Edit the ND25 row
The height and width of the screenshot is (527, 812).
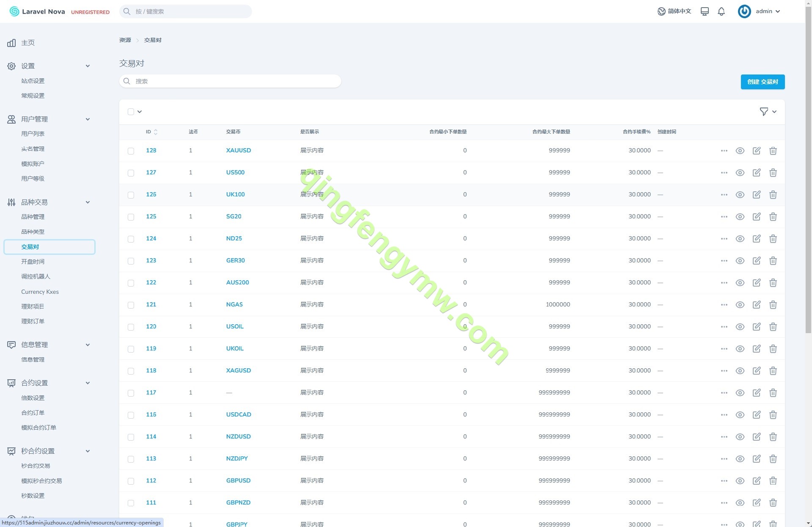point(757,239)
